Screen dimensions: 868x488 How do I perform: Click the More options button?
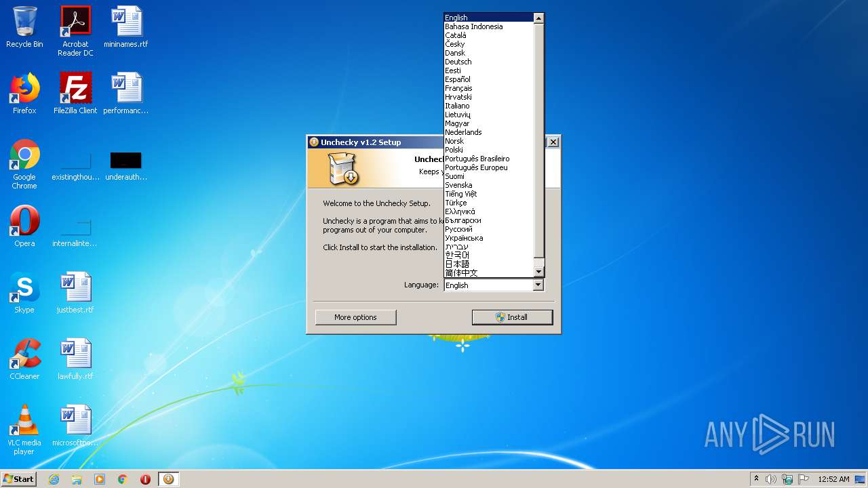355,317
